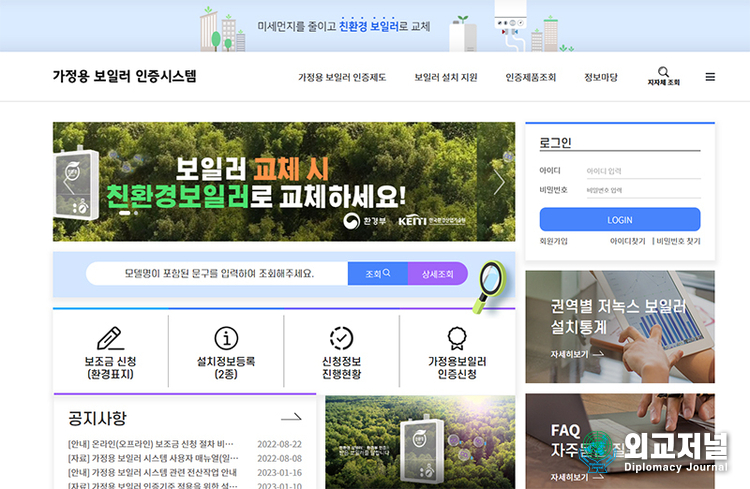Focus the model name search field

pyautogui.click(x=217, y=273)
